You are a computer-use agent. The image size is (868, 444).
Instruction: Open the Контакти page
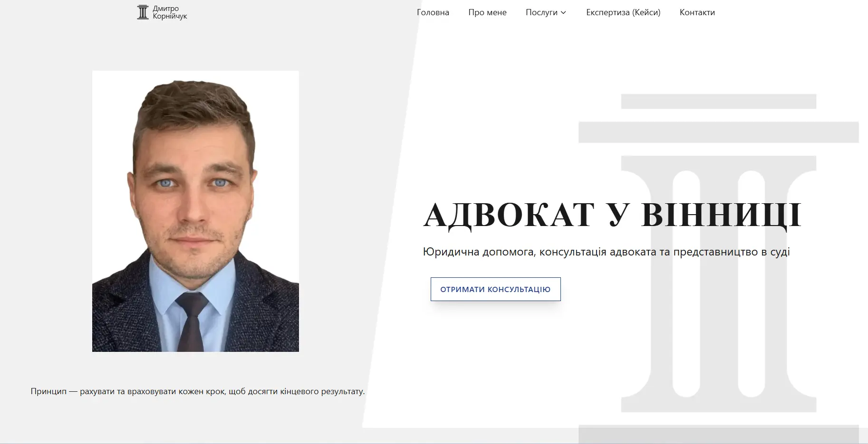tap(697, 12)
